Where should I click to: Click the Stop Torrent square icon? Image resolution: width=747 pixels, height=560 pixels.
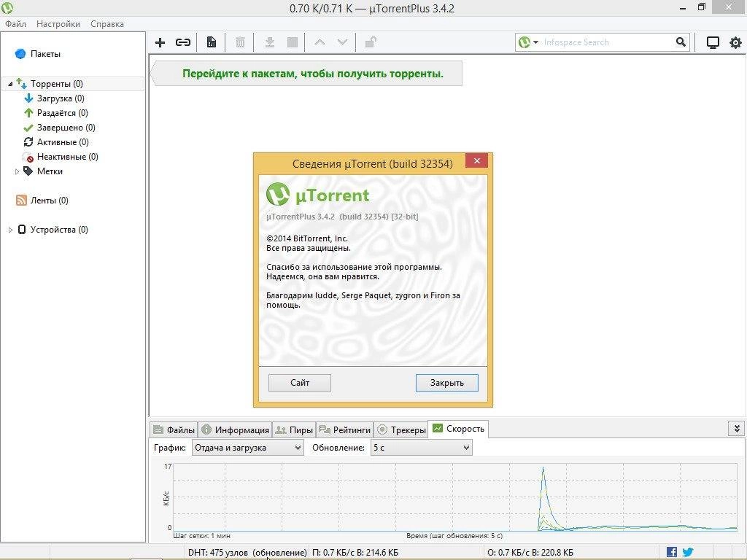(293, 42)
